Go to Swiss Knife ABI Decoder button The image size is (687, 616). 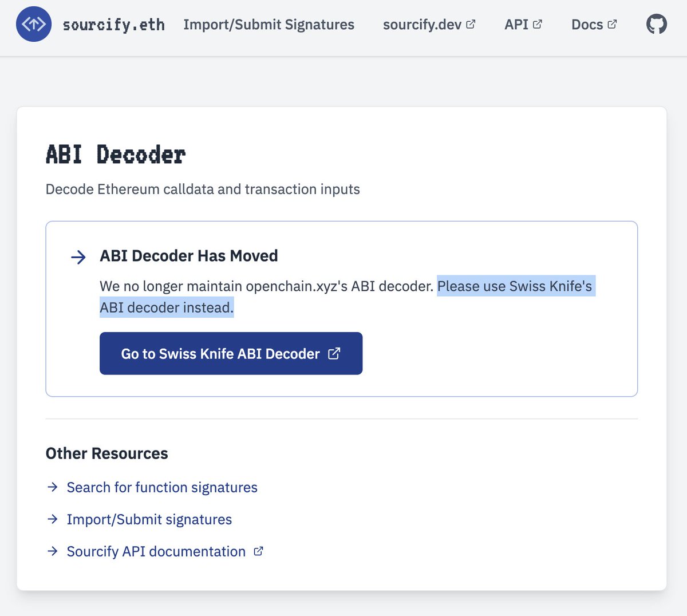[231, 353]
